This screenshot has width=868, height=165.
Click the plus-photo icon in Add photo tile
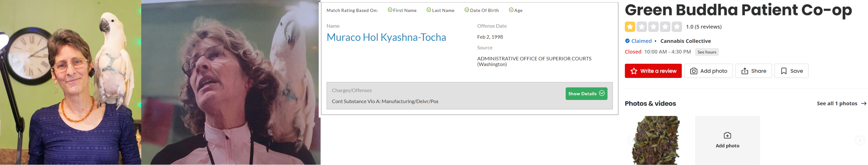pos(727,135)
